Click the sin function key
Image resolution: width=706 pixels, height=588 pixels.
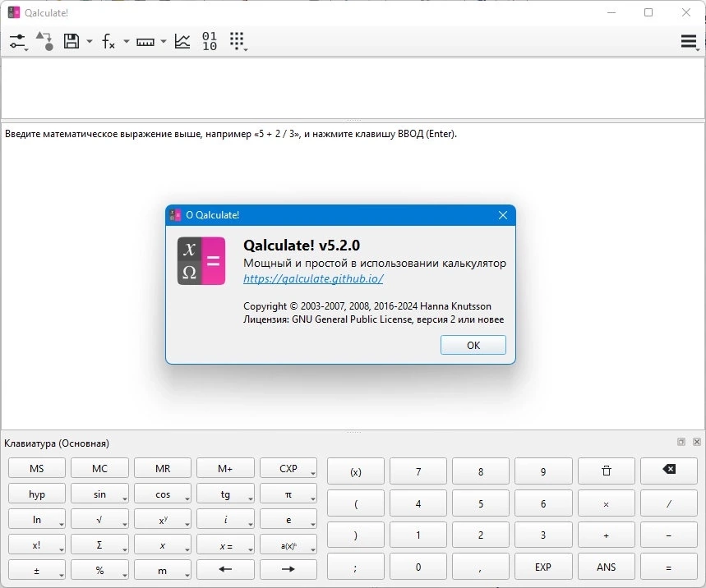point(99,494)
